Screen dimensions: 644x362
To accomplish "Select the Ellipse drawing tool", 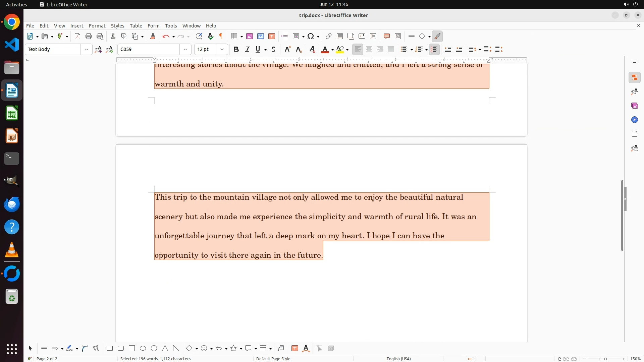I will [x=143, y=349].
